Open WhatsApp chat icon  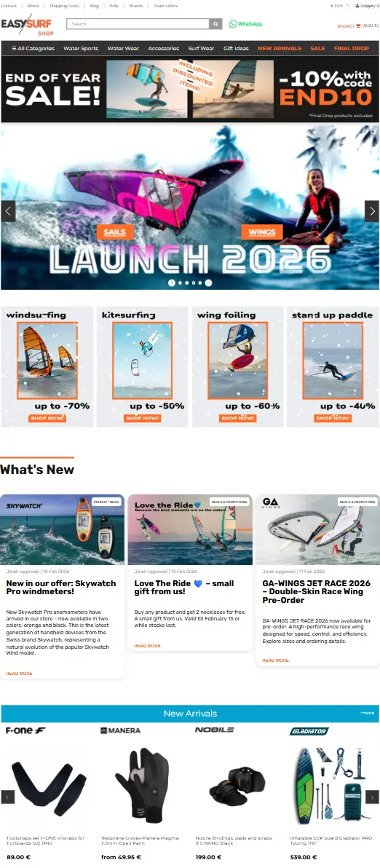(233, 24)
